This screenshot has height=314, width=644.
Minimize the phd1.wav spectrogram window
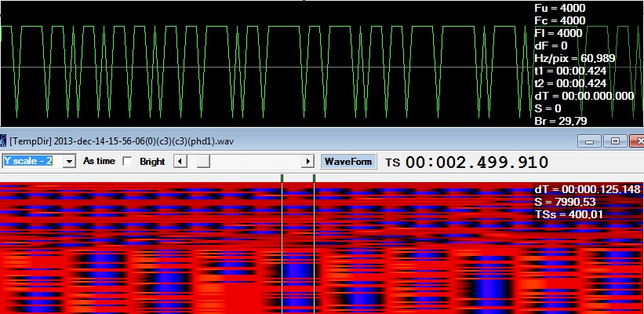589,141
